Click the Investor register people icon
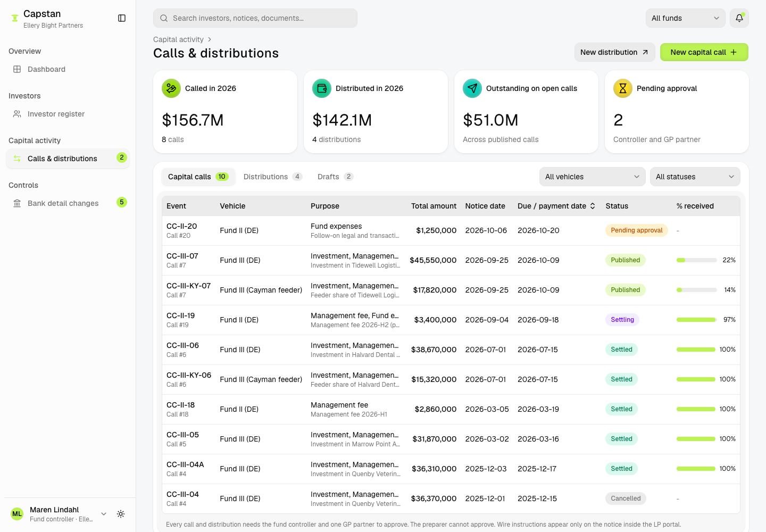The width and height of the screenshot is (766, 532). (x=17, y=114)
